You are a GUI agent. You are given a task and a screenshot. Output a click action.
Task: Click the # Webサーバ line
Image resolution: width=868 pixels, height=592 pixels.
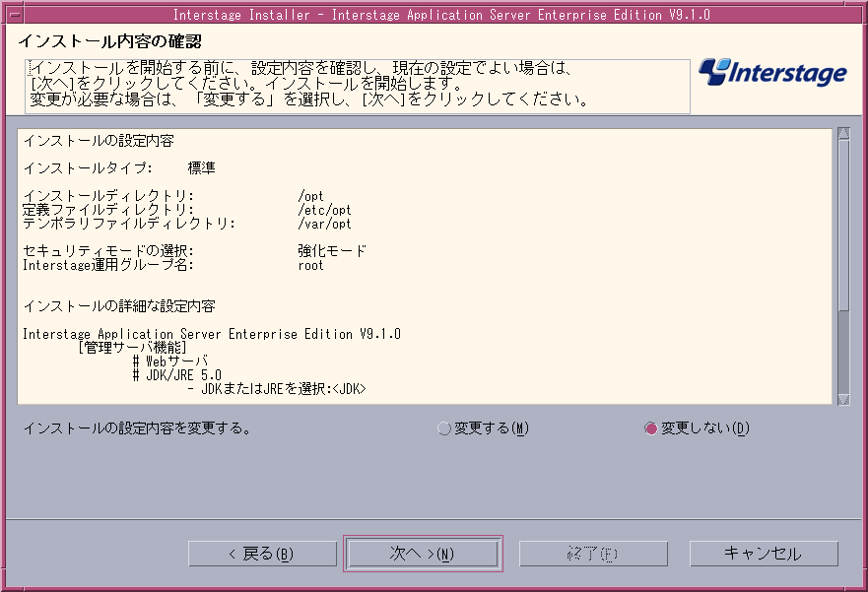[169, 362]
